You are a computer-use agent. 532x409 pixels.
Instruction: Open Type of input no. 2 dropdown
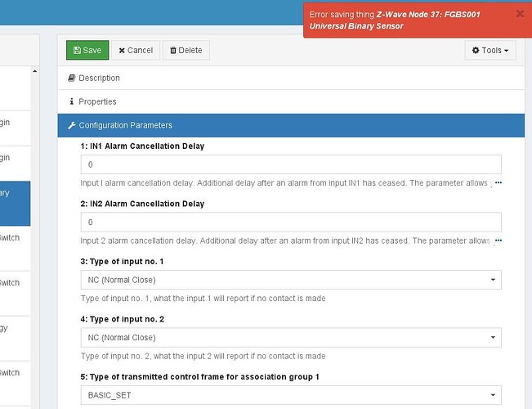pos(290,337)
